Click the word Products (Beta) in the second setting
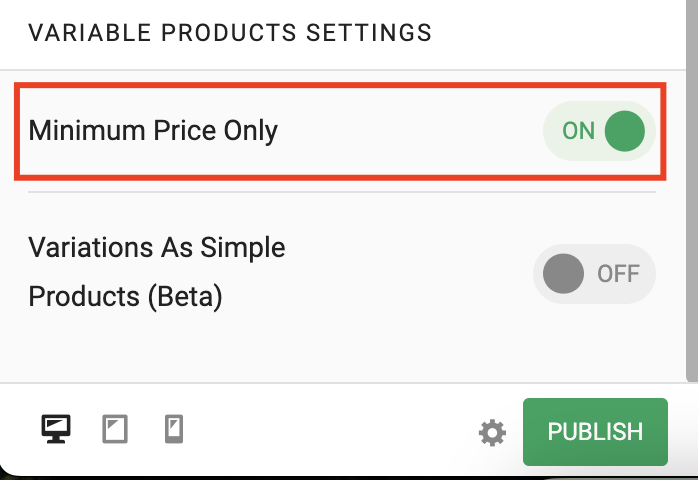Image resolution: width=698 pixels, height=480 pixels. pos(126,297)
